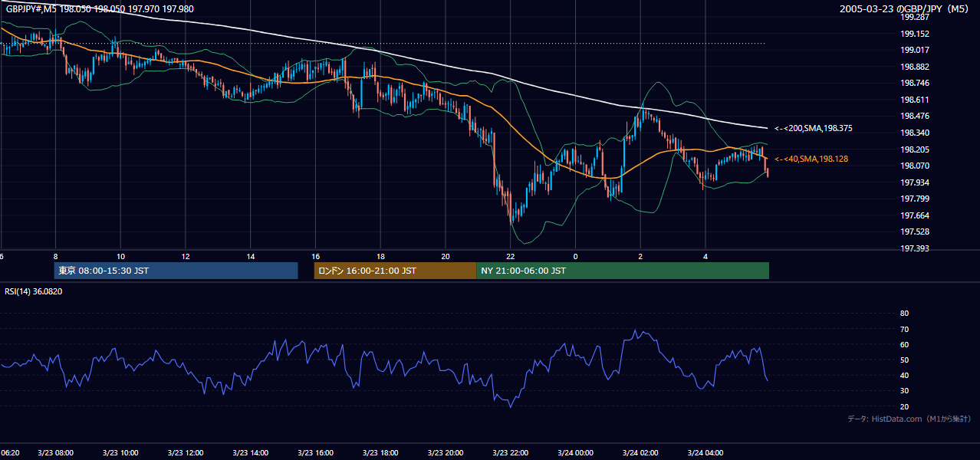Click the chart title '2005-03-23 のGBP/JPY (M5)'

(904, 9)
